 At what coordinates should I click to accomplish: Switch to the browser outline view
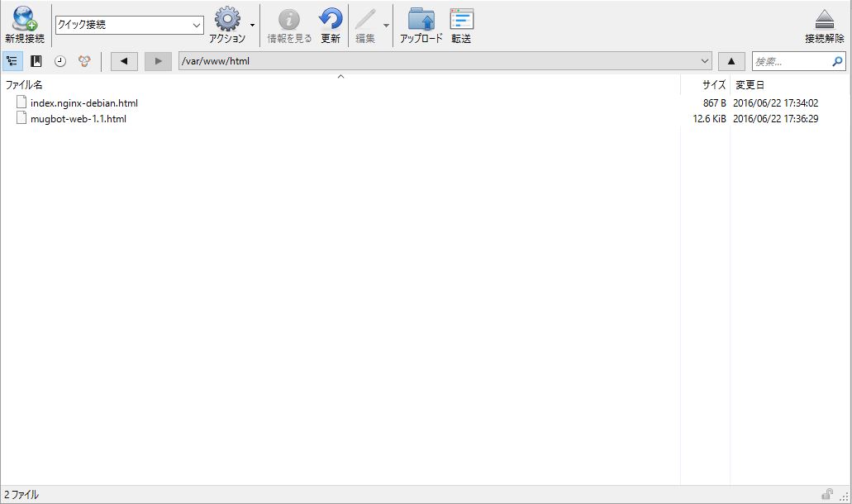(12, 61)
